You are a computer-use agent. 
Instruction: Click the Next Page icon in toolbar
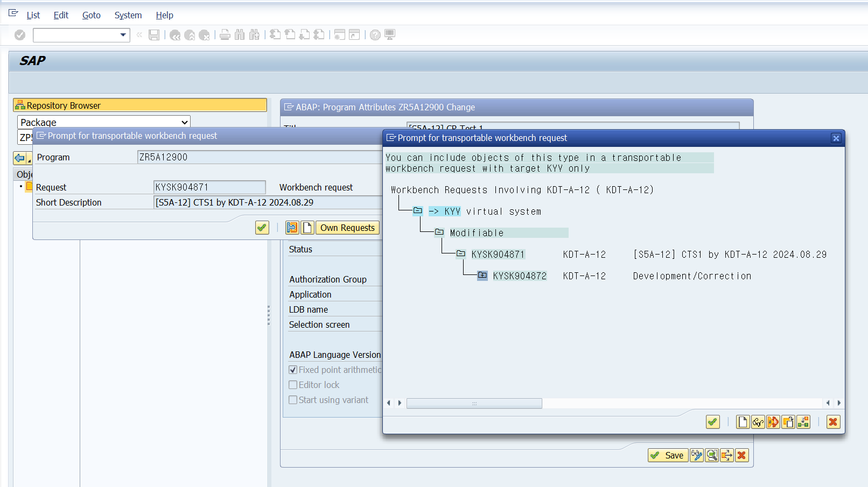(304, 35)
